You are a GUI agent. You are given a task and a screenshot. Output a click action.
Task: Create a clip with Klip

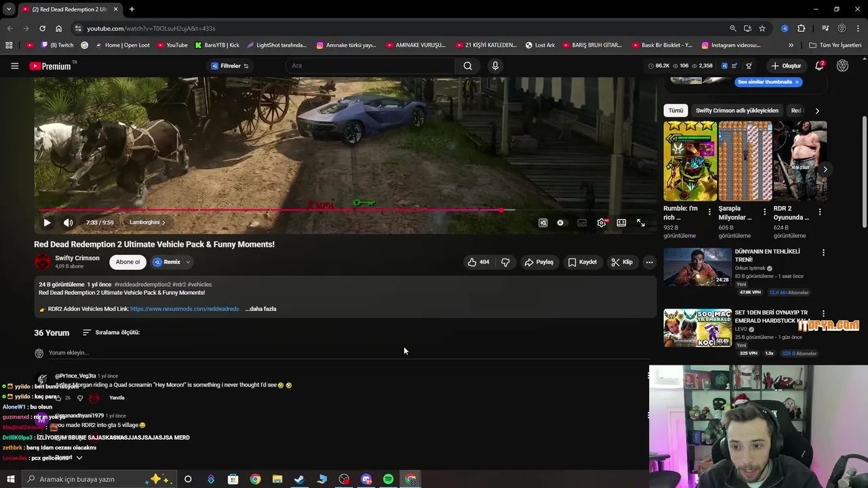click(622, 262)
